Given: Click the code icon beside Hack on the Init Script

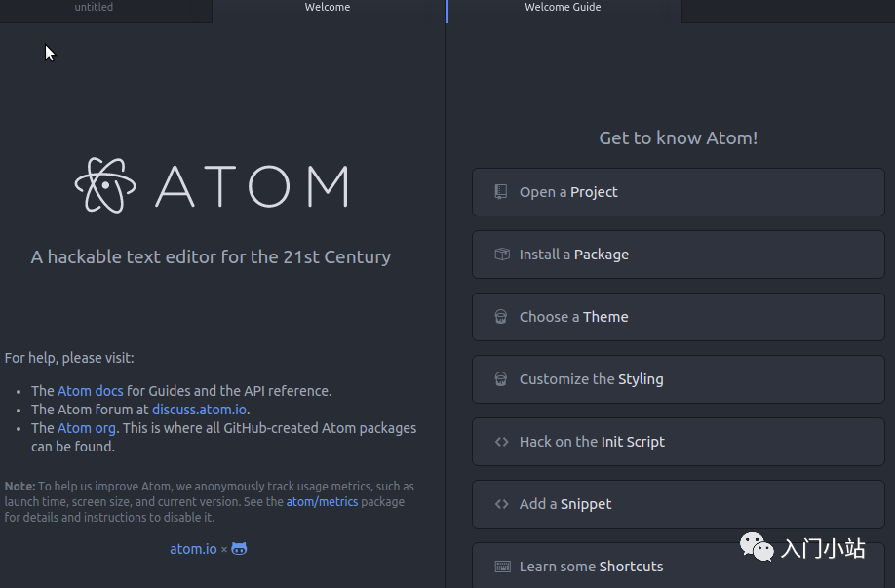Looking at the screenshot, I should pyautogui.click(x=502, y=442).
